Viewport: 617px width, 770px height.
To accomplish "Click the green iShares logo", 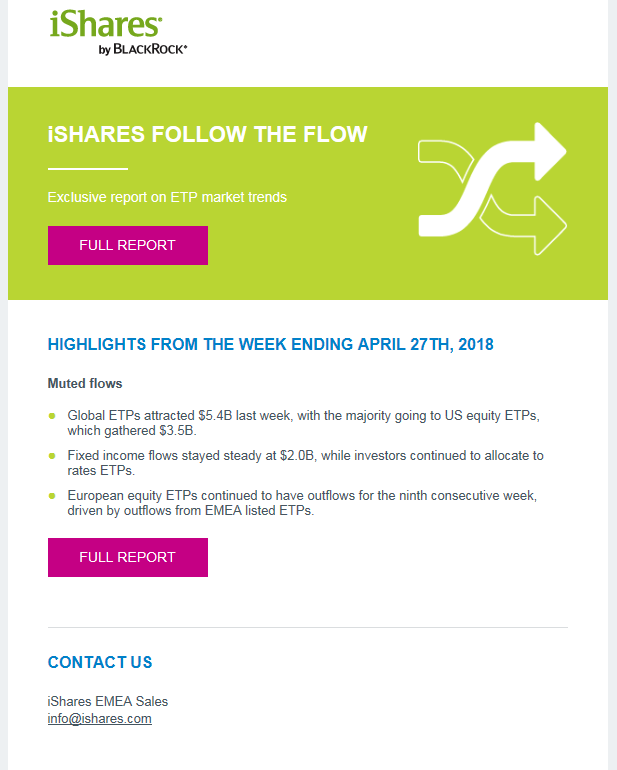I will (x=106, y=25).
